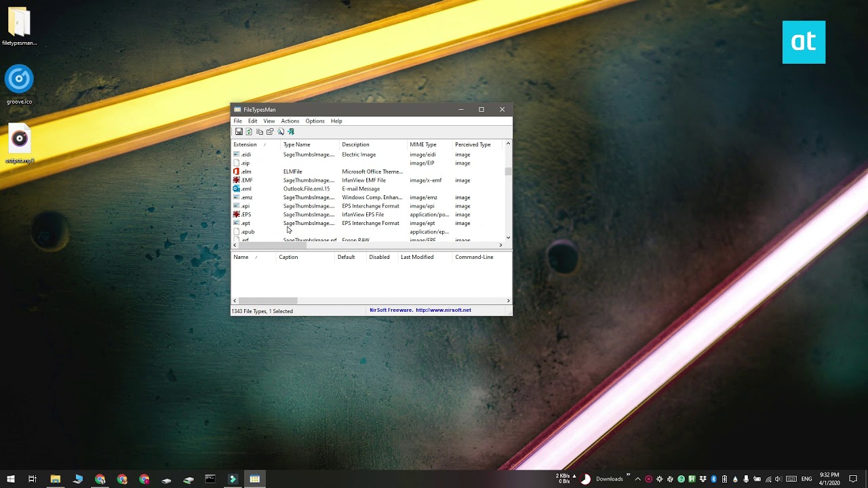Click the Bluetooth tray icon
The image size is (868, 488).
tap(713, 479)
